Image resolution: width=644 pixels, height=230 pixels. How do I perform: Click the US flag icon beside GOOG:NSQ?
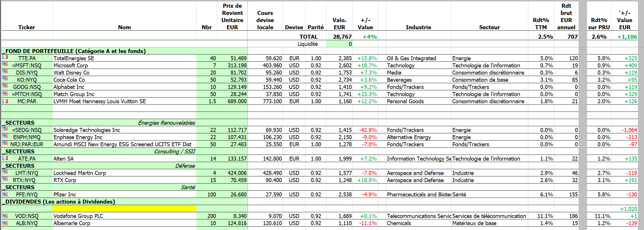point(5,85)
